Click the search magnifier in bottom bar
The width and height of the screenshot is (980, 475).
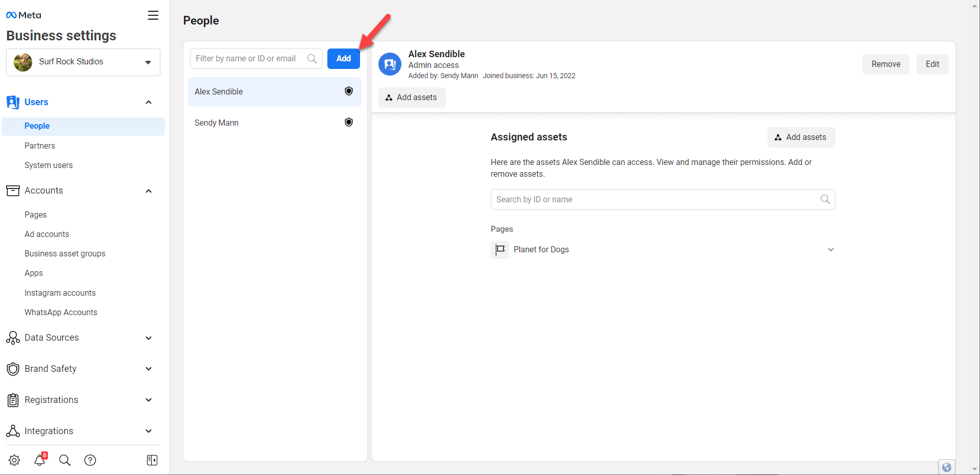65,460
